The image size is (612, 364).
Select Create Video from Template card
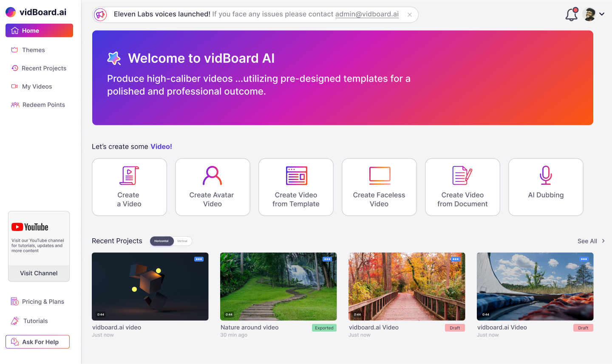pyautogui.click(x=296, y=187)
